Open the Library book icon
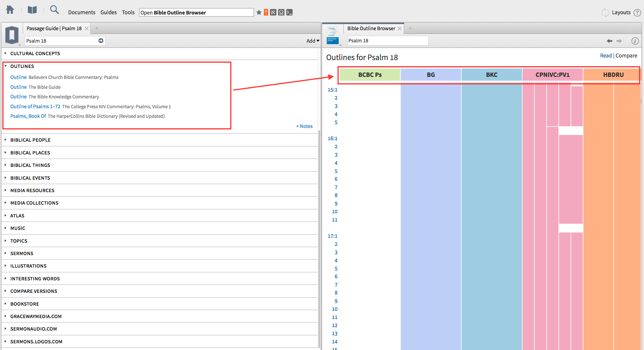Viewport: 644px width, 350px height. (x=32, y=10)
